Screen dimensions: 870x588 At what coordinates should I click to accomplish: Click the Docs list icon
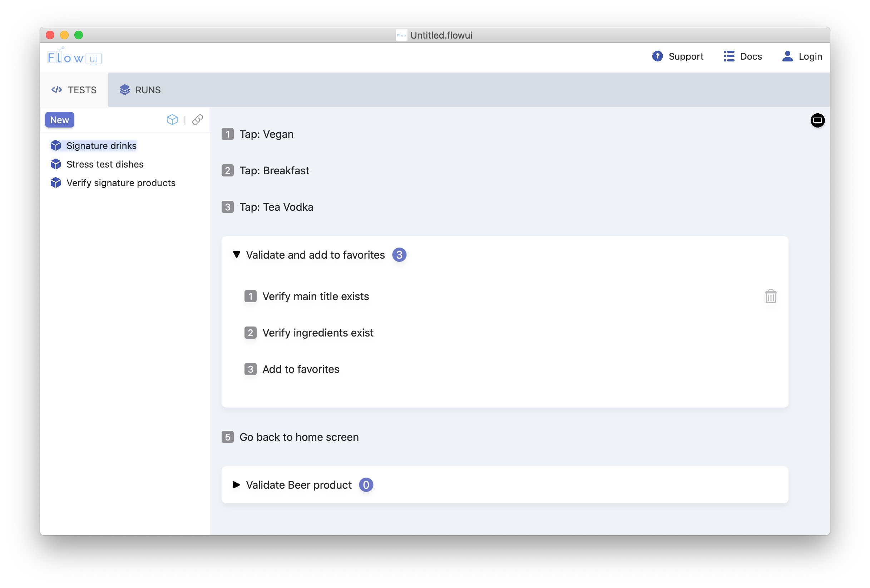(728, 56)
